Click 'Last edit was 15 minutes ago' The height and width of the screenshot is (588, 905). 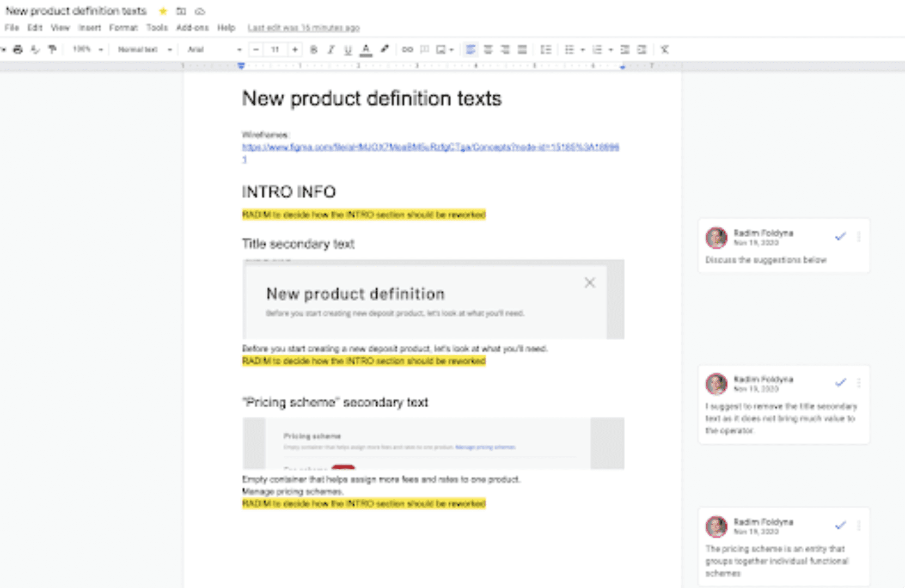tap(304, 28)
